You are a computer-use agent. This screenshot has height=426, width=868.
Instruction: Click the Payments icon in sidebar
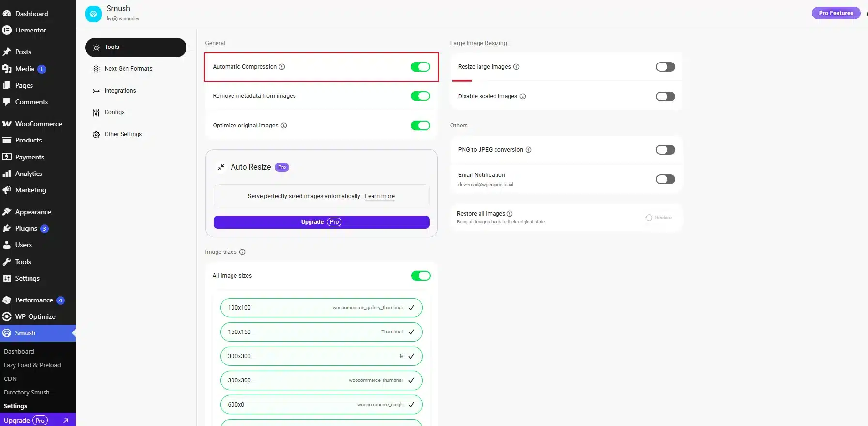click(7, 157)
